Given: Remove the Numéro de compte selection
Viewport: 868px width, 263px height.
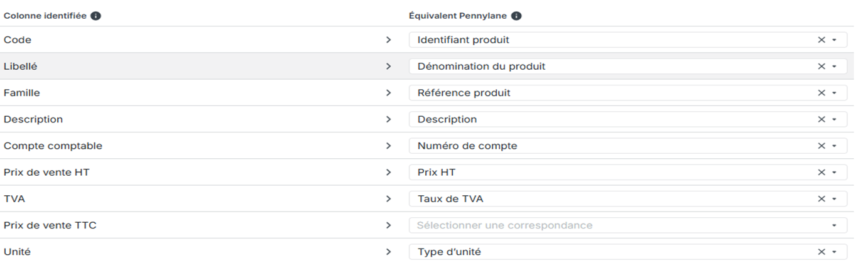Looking at the screenshot, I should pos(822,146).
